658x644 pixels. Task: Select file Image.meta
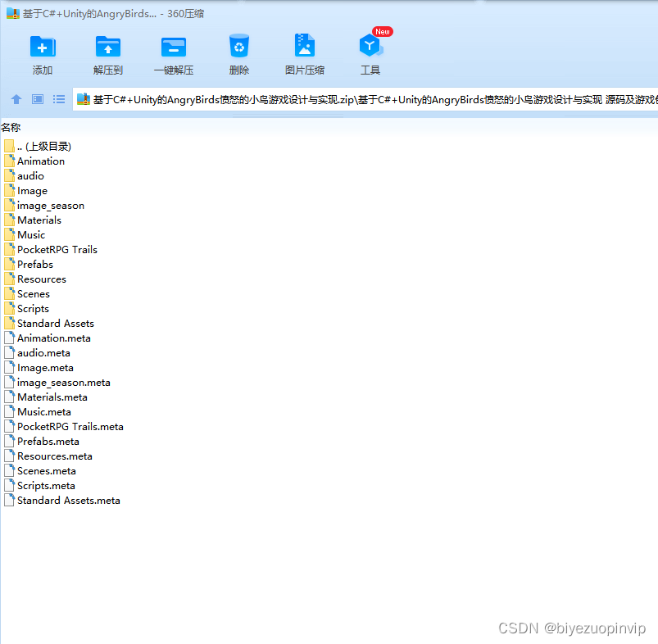pyautogui.click(x=39, y=368)
